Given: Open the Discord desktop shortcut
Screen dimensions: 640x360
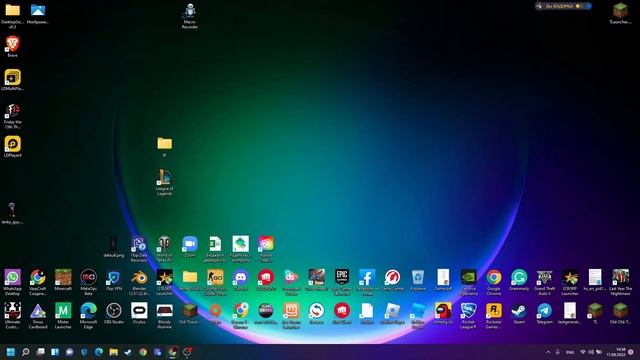Looking at the screenshot, I should [240, 279].
